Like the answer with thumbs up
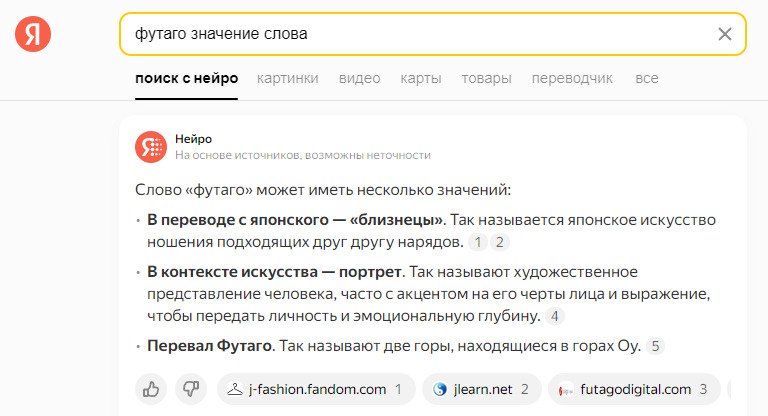 (151, 389)
